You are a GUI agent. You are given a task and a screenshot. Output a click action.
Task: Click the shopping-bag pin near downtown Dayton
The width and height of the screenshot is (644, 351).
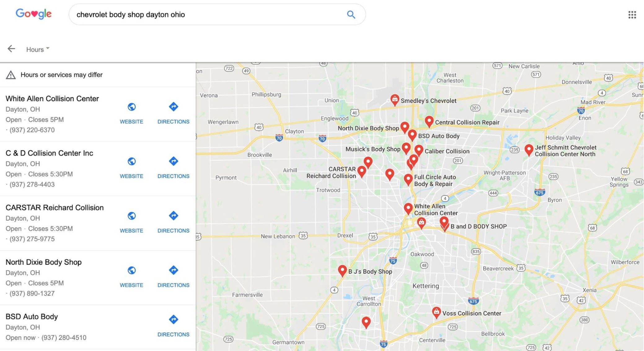coord(421,223)
